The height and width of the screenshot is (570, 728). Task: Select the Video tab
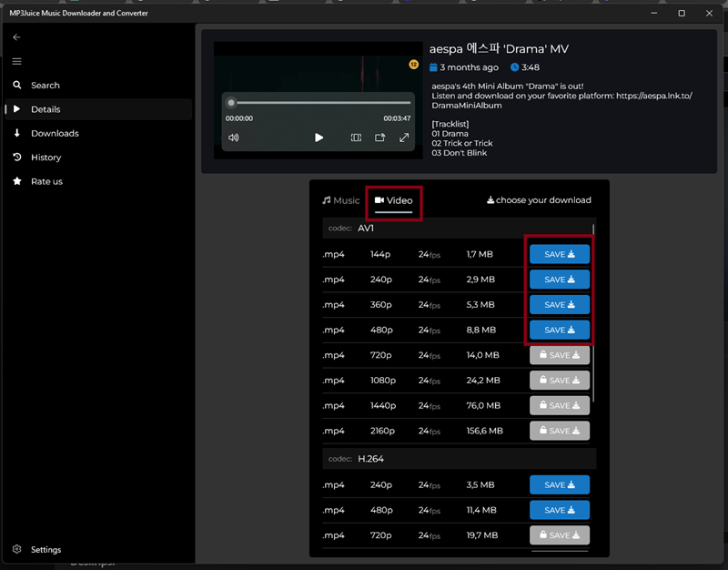coord(394,200)
